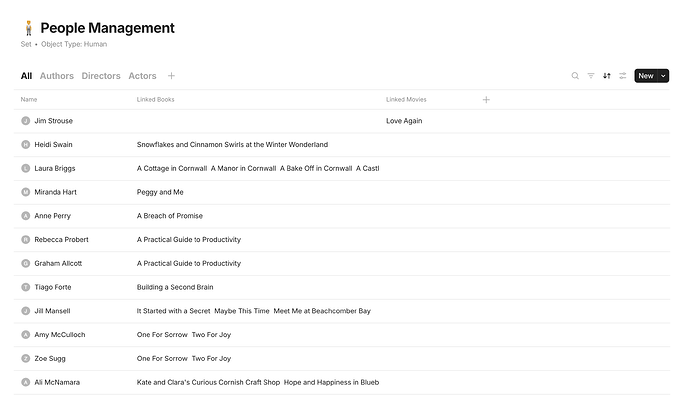The height and width of the screenshot is (396, 690).
Task: Click Tiago Forte avatar icon
Action: click(26, 287)
